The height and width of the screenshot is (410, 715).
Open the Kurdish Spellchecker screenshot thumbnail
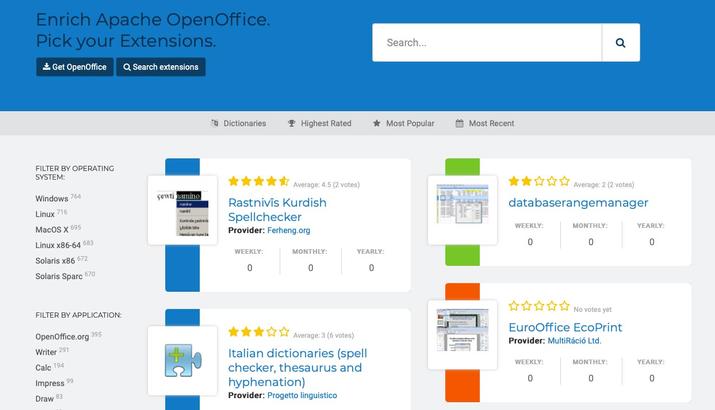pos(182,210)
